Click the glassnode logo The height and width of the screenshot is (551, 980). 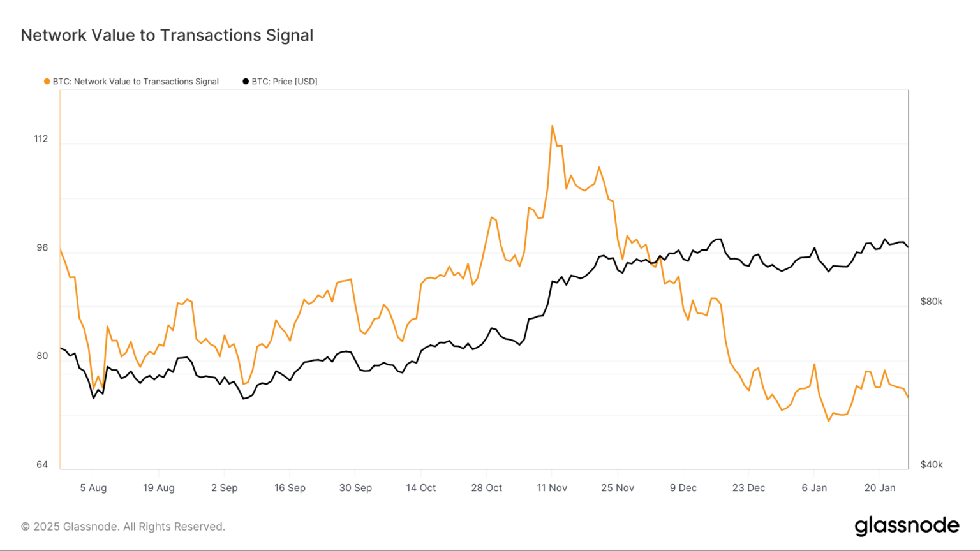pyautogui.click(x=907, y=526)
